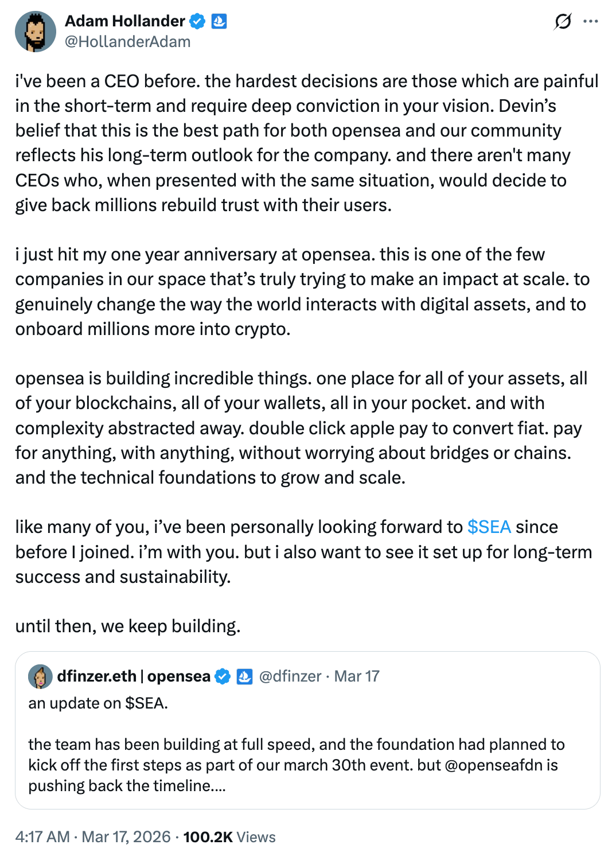Image resolution: width=616 pixels, height=864 pixels.
Task: Go to the @dfinzer handle
Action: tap(290, 676)
